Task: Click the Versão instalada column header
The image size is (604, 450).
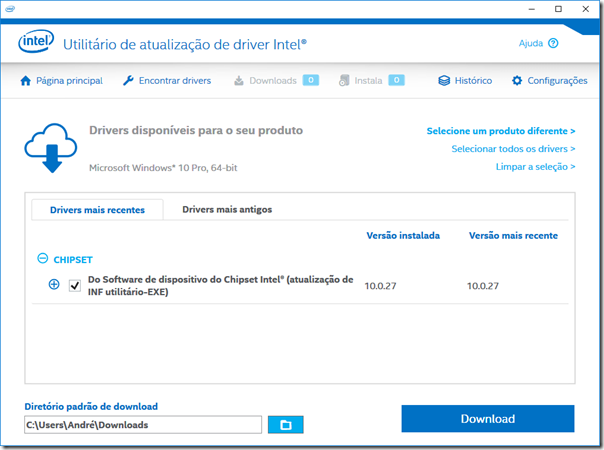Action: pyautogui.click(x=403, y=235)
